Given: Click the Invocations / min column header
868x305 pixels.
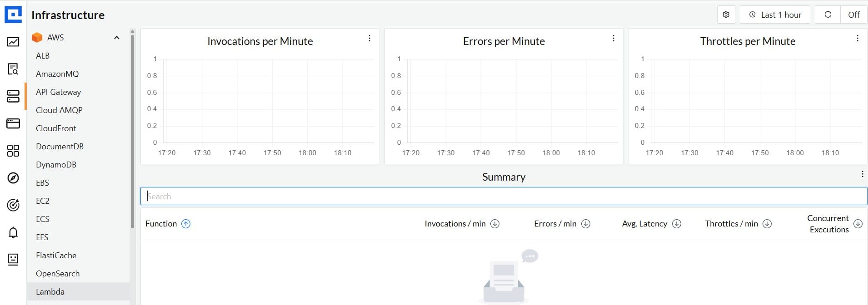Looking at the screenshot, I should (455, 224).
